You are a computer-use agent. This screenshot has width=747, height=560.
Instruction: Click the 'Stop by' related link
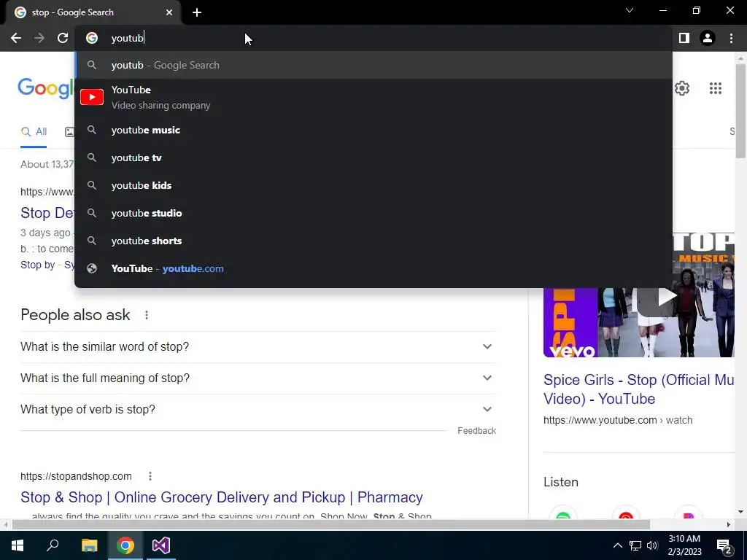pyautogui.click(x=38, y=265)
